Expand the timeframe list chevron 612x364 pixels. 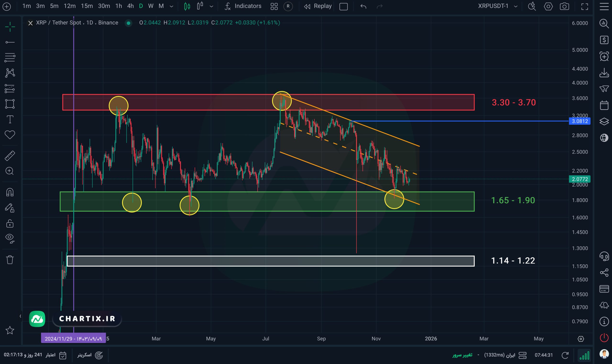tap(171, 6)
